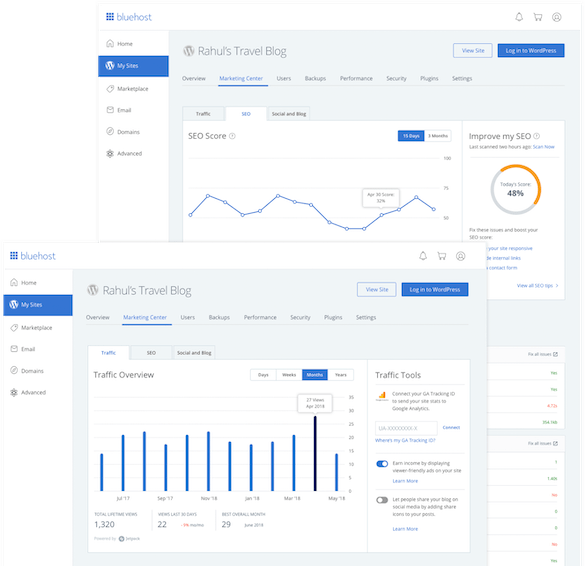The width and height of the screenshot is (585, 566).
Task: Open Users tab in back window
Action: coord(284,78)
